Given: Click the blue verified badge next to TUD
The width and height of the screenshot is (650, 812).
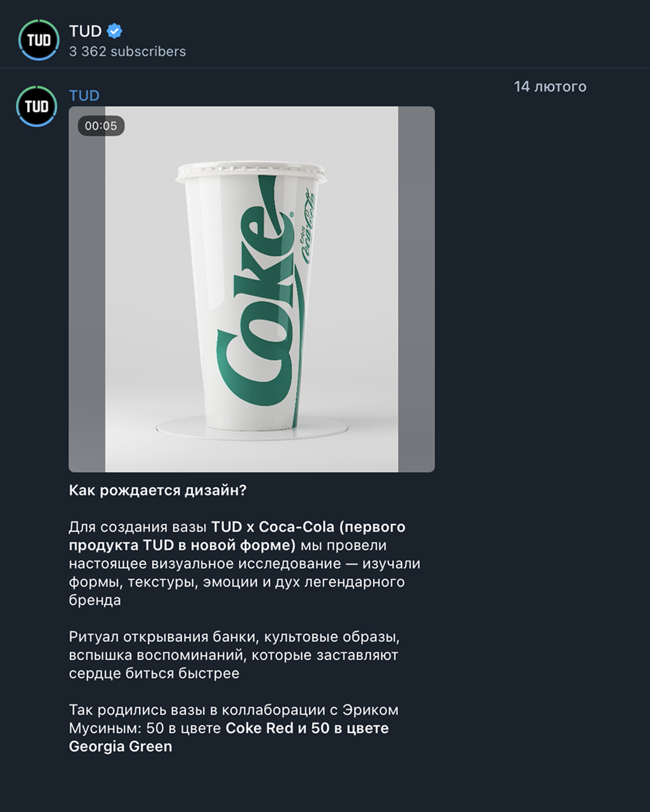Looking at the screenshot, I should pyautogui.click(x=114, y=31).
